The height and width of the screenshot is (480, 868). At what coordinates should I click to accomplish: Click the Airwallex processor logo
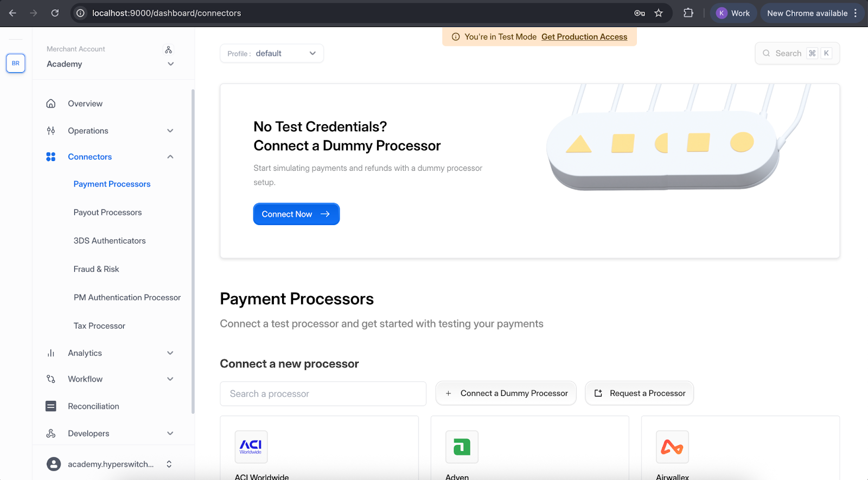[x=672, y=447]
